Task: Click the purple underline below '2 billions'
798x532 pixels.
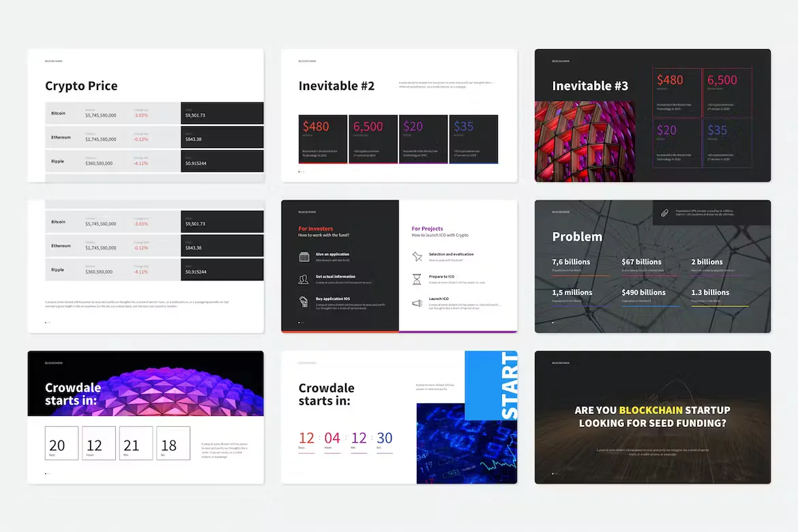Action: 715,275
